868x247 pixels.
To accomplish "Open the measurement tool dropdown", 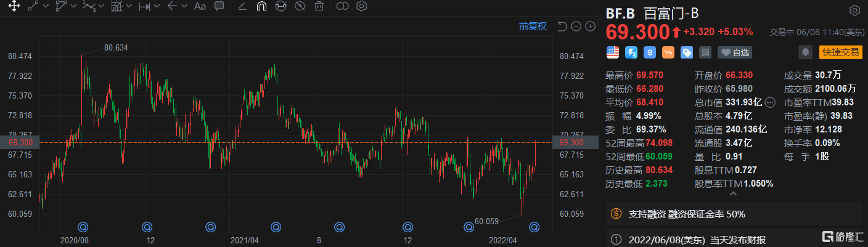I will pos(157,7).
